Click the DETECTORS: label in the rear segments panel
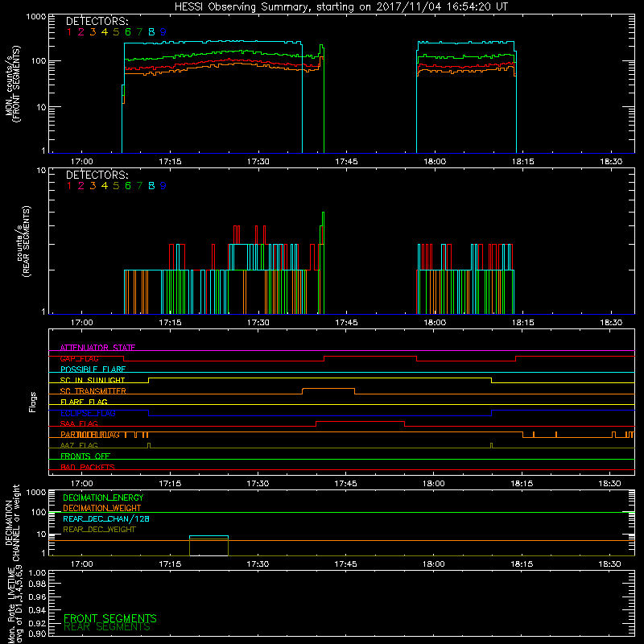 (97, 175)
